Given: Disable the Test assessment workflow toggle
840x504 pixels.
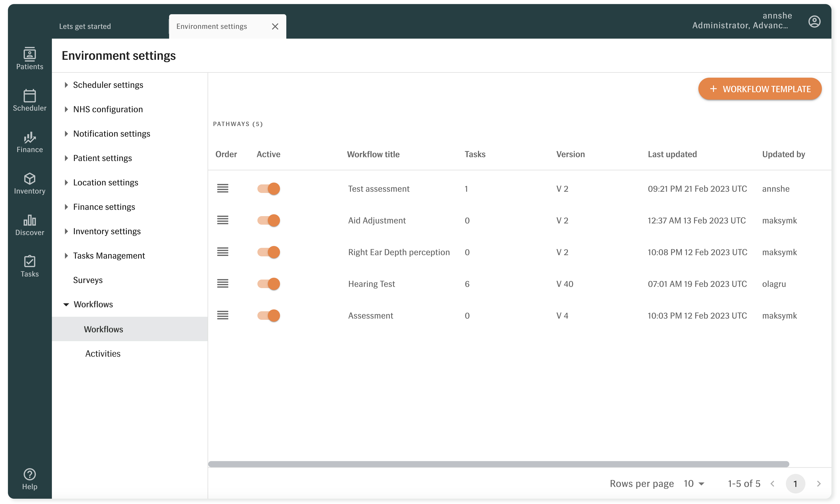Looking at the screenshot, I should tap(268, 188).
